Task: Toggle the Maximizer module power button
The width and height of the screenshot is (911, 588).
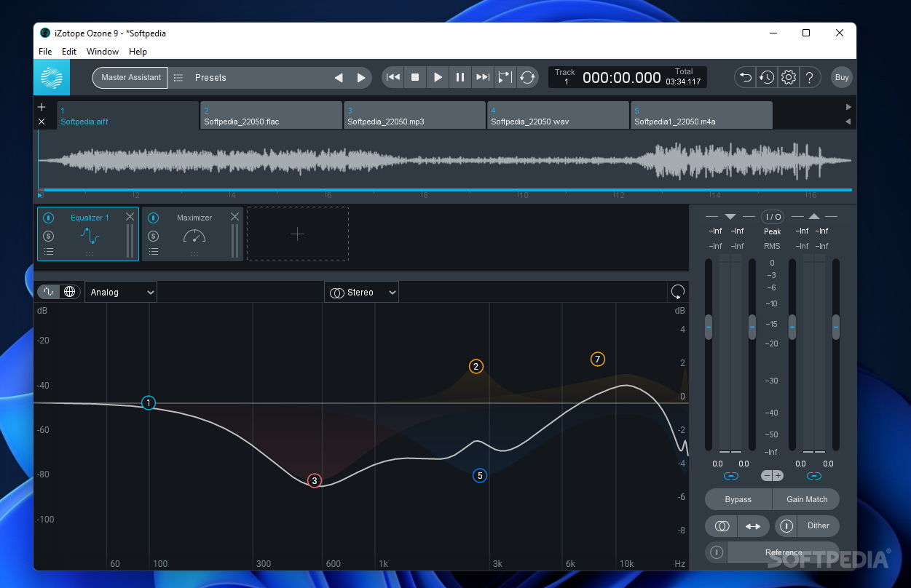Action: [153, 218]
